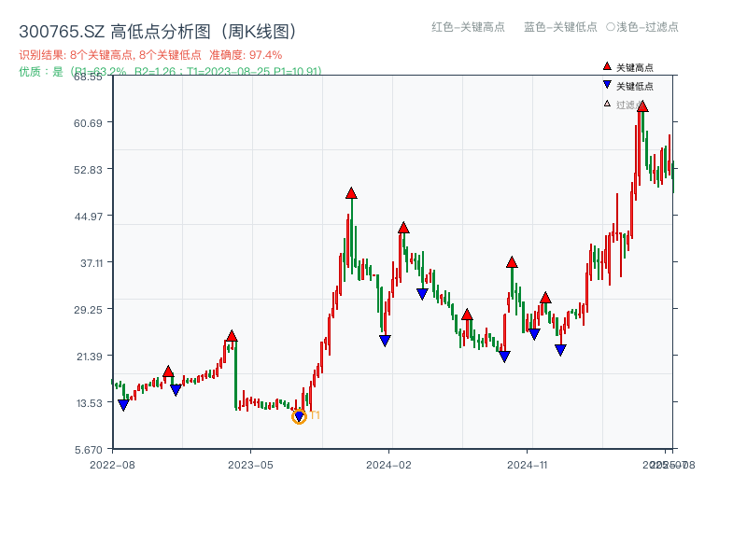Viewport: 747px width, 560px height.
Task: Click the orange T1 label beside the circle
Action: (315, 415)
